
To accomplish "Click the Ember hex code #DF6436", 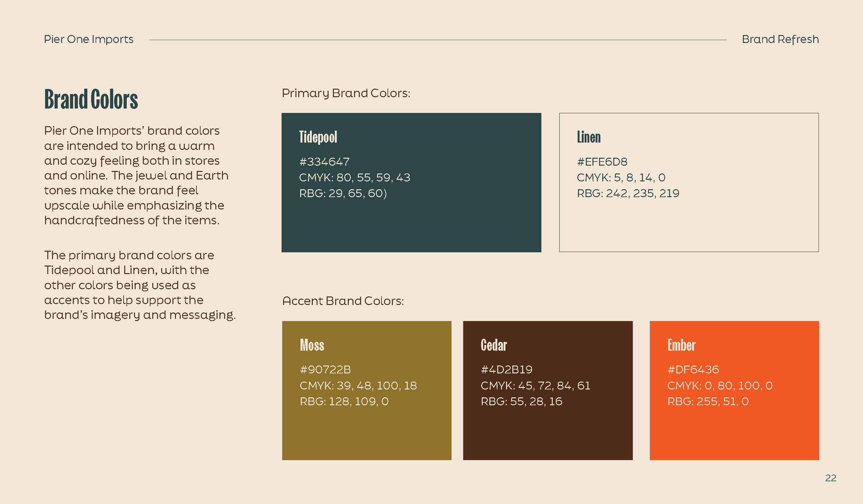I will (x=693, y=370).
